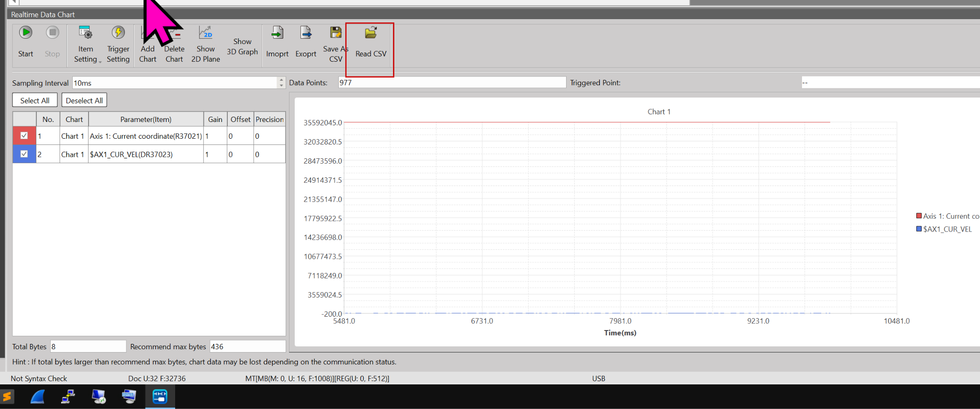Expand the Item Setting dropdown arrow
Image resolution: width=980 pixels, height=409 pixels.
(100, 61)
